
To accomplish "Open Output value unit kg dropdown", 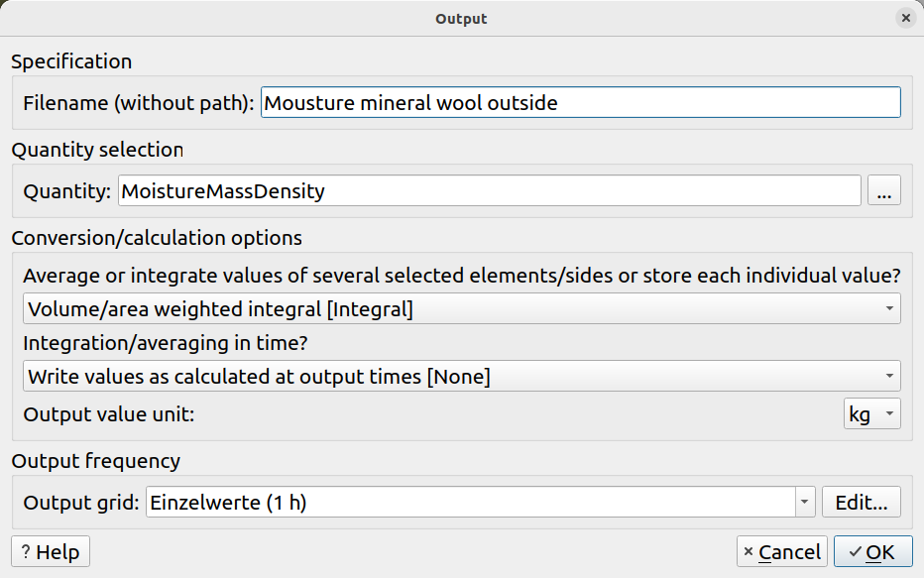I will click(x=871, y=414).
